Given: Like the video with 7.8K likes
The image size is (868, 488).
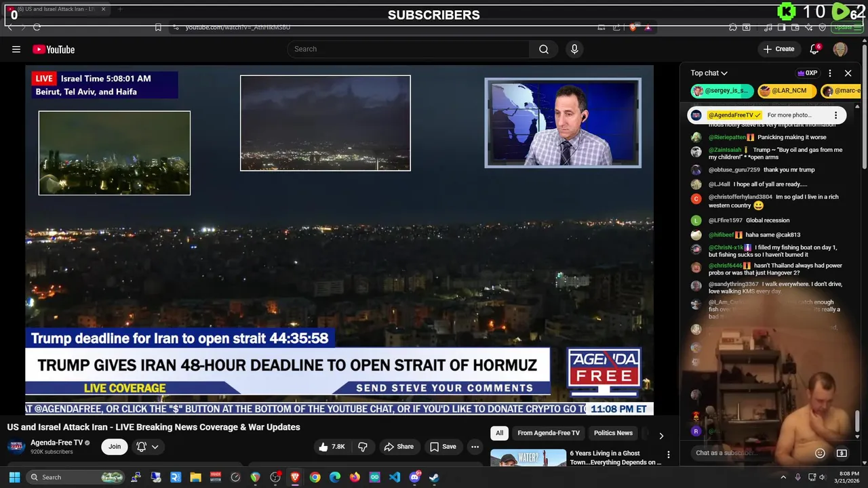Looking at the screenshot, I should coord(332,447).
